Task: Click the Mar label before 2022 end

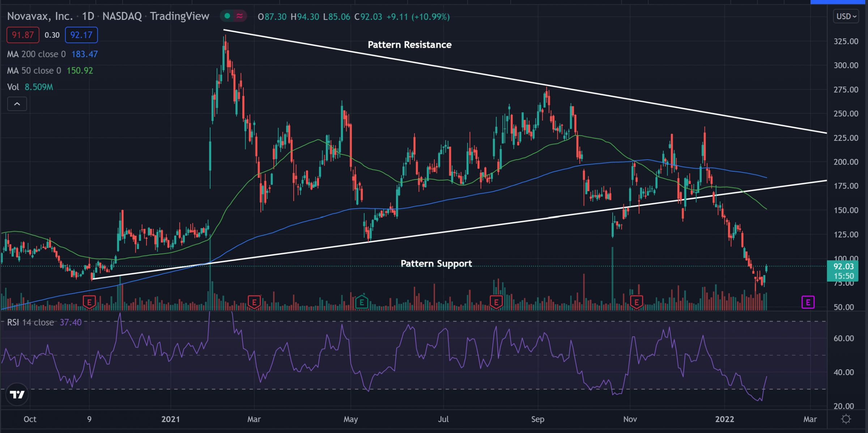Action: click(x=810, y=419)
